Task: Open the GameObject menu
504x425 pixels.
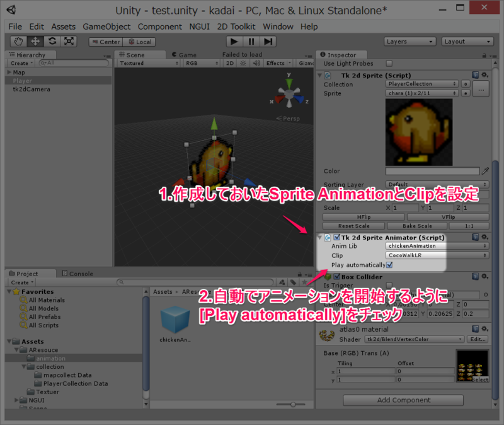Action: tap(106, 26)
